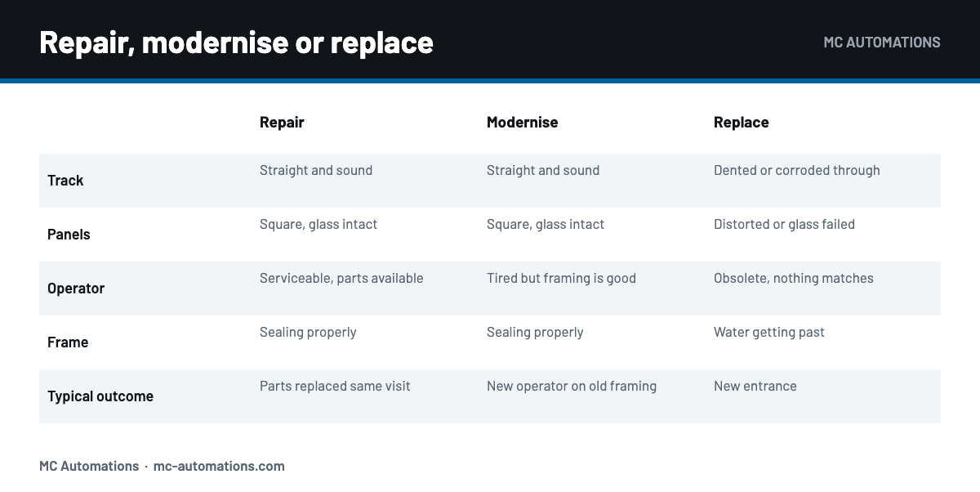Click the Panels row label
This screenshot has height=492, width=980.
point(69,235)
